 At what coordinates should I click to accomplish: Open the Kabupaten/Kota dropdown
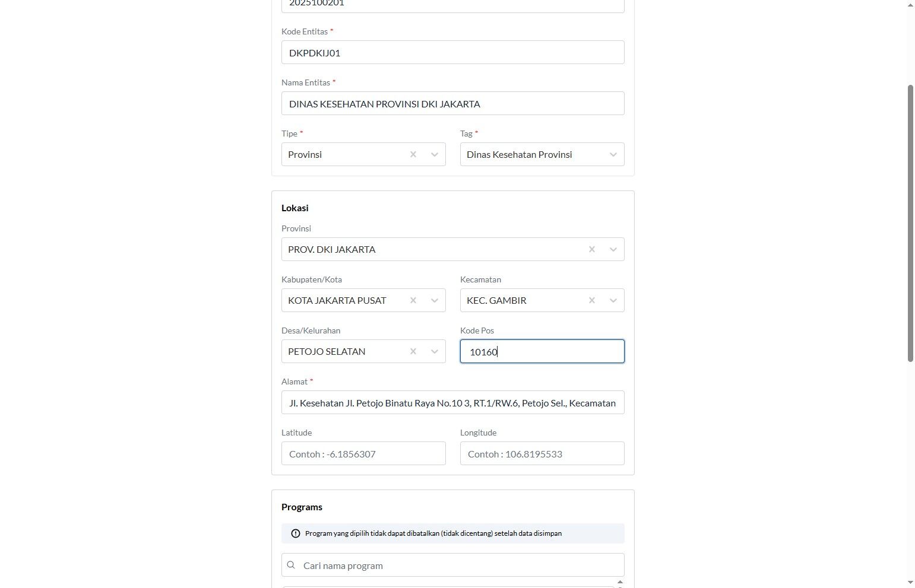click(x=435, y=300)
